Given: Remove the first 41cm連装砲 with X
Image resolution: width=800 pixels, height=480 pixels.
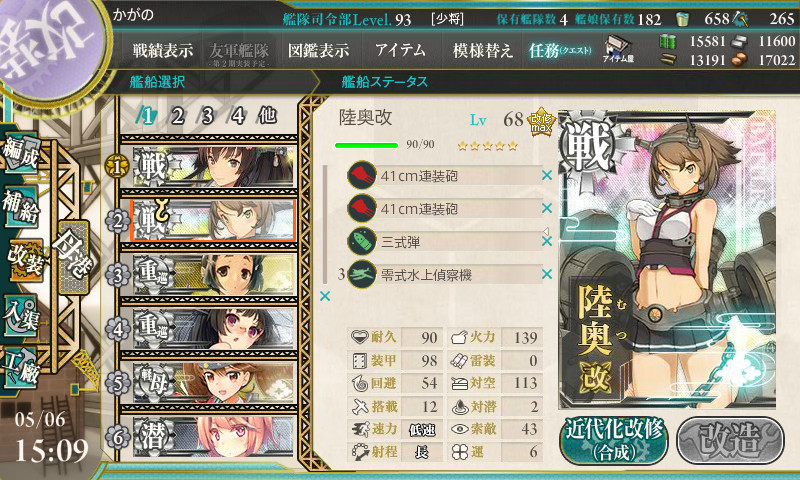Looking at the screenshot, I should (547, 175).
